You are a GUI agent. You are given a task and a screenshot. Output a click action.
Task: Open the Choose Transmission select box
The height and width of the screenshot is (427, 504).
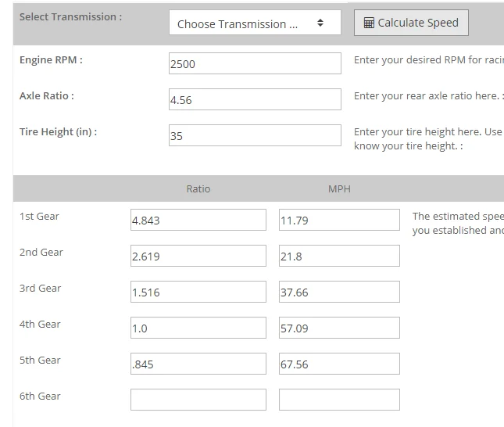255,22
